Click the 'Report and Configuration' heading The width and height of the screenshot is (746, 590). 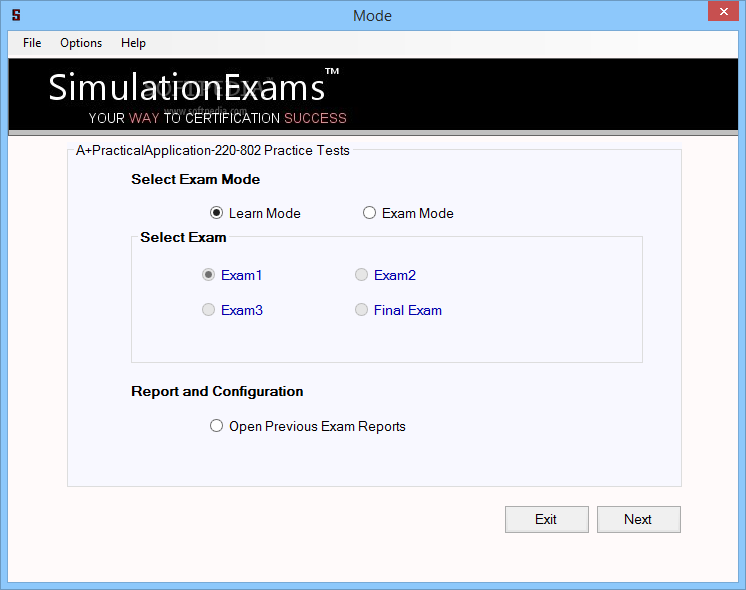tap(217, 391)
